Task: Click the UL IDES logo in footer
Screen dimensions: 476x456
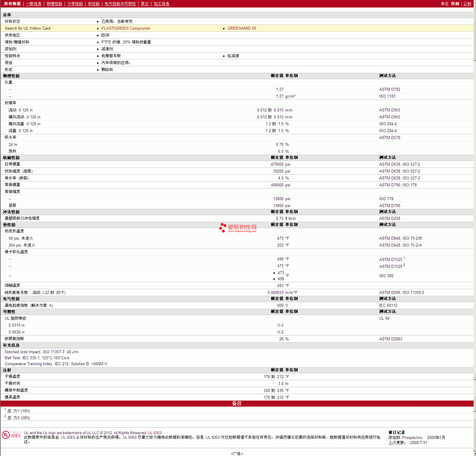Action: [11, 435]
